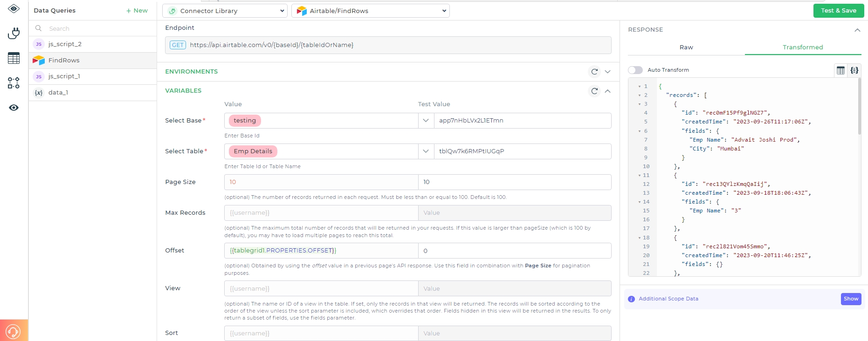The width and height of the screenshot is (868, 341).
Task: Open the data table icon in sidebar
Action: click(14, 58)
